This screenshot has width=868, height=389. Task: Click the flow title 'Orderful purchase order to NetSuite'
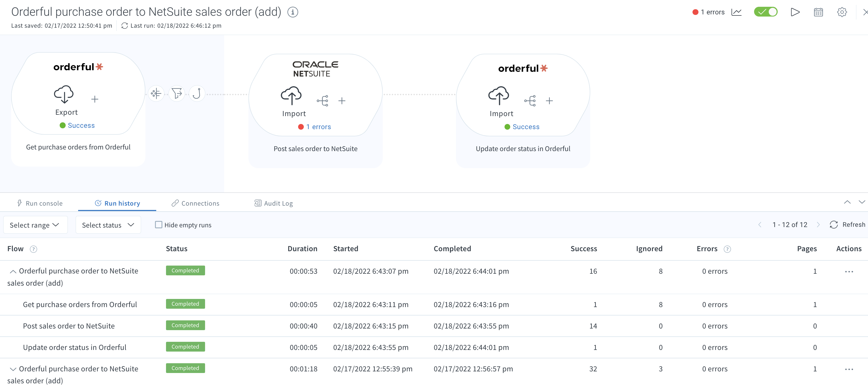coord(146,12)
